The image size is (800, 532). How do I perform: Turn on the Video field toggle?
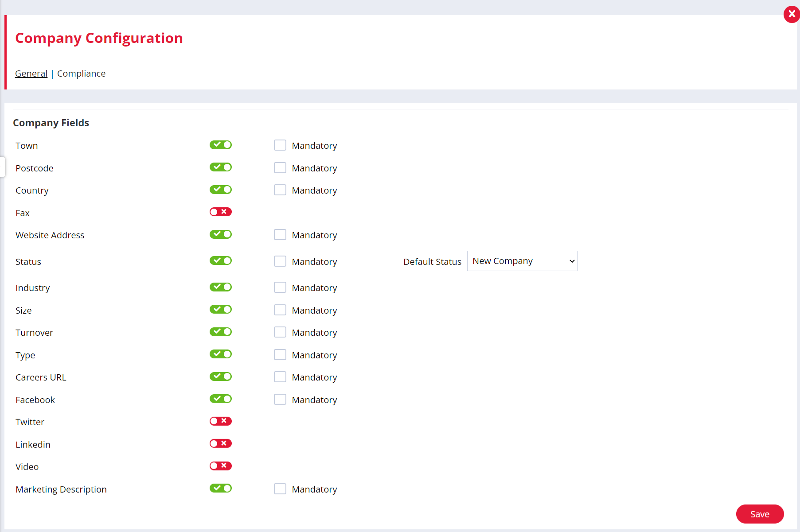221,466
